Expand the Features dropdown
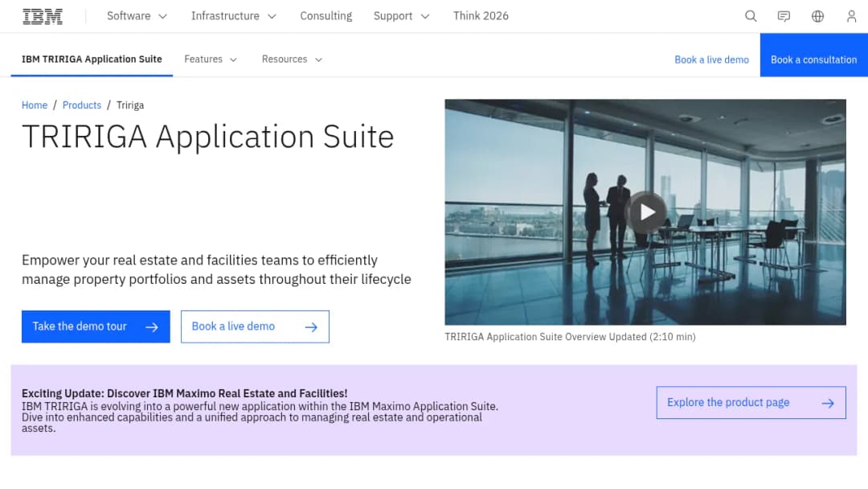868x489 pixels. (x=211, y=60)
